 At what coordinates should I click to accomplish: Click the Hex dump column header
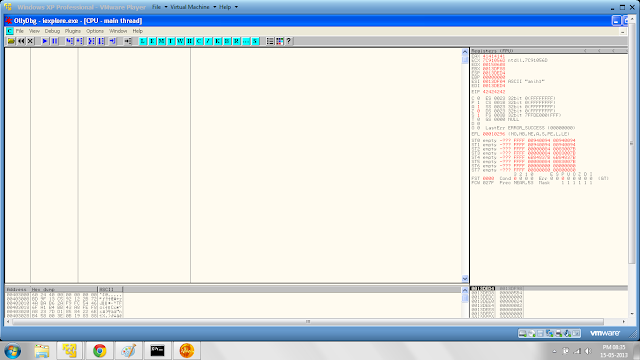click(x=64, y=289)
